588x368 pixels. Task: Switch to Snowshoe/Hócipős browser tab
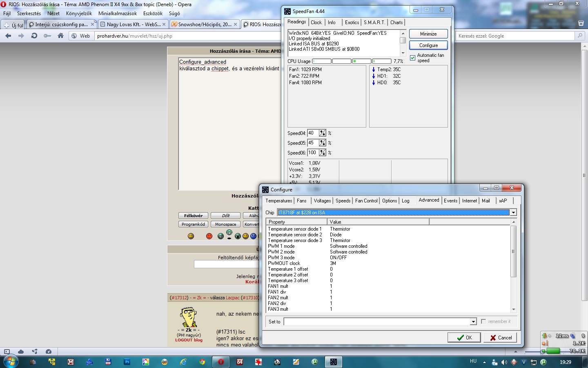[204, 25]
